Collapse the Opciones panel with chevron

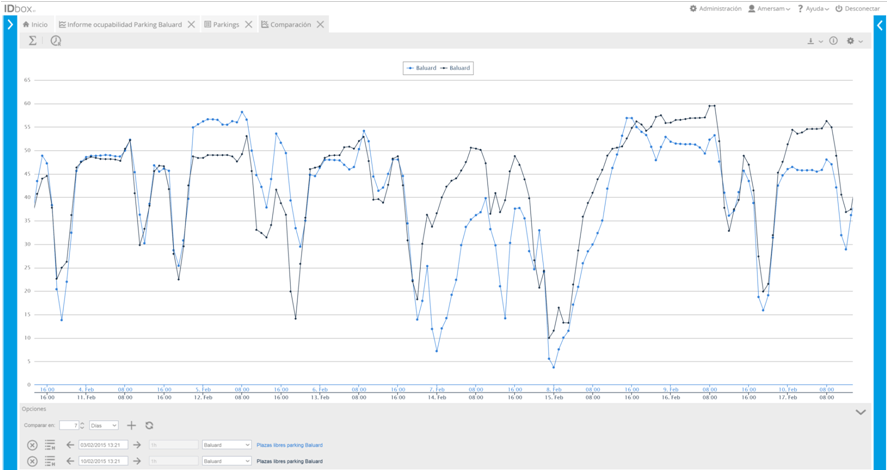[x=860, y=412]
